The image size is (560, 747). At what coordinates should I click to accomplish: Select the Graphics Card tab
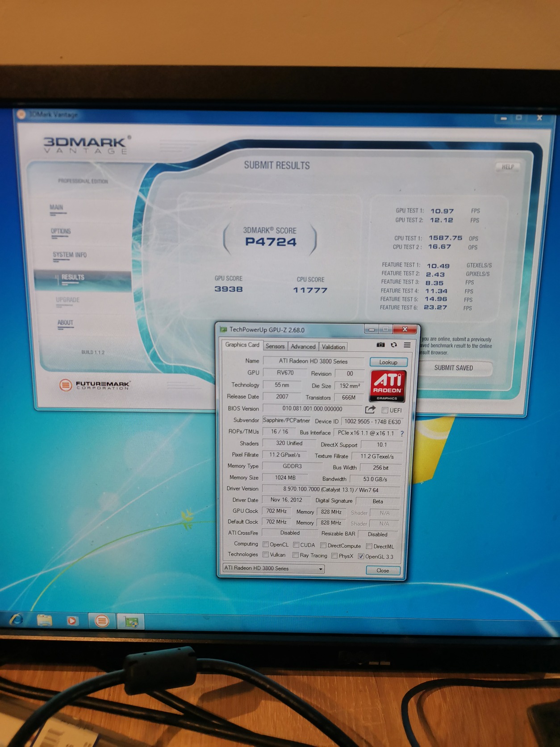coord(242,345)
